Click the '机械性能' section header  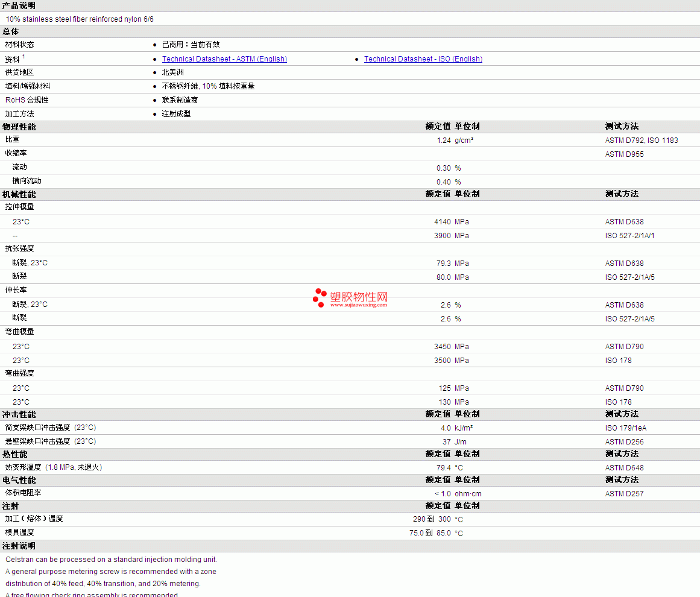coord(19,194)
